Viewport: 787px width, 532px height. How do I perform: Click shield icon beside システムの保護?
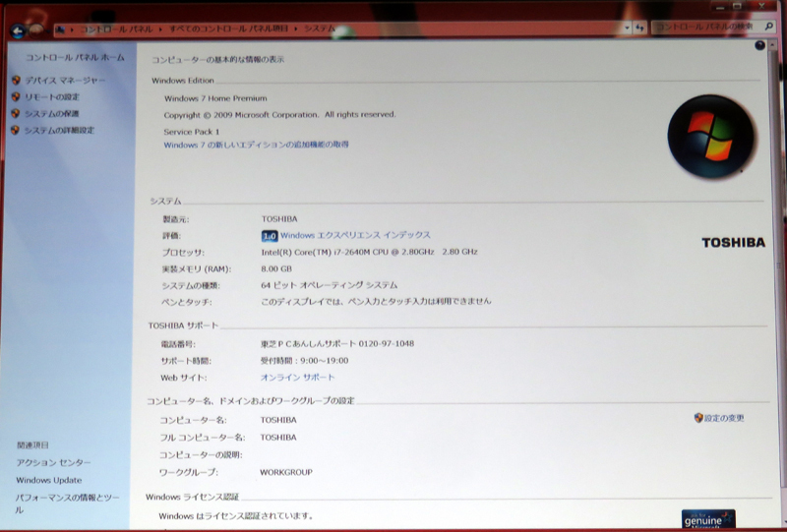click(x=15, y=113)
